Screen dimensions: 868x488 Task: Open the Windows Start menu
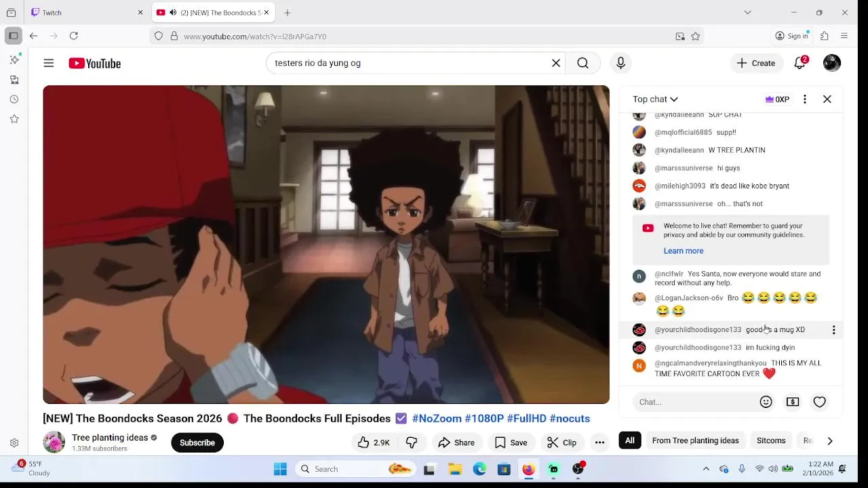click(280, 469)
